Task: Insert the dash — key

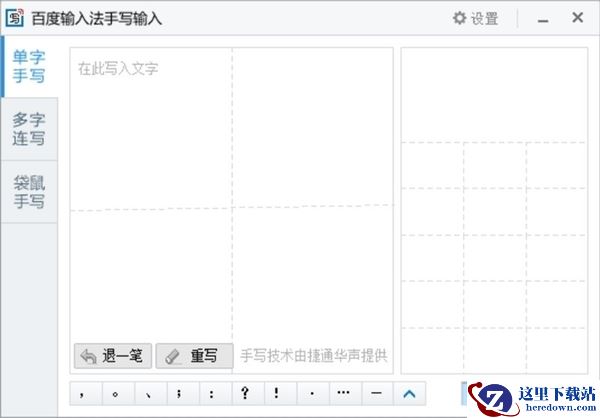Action: (x=378, y=393)
